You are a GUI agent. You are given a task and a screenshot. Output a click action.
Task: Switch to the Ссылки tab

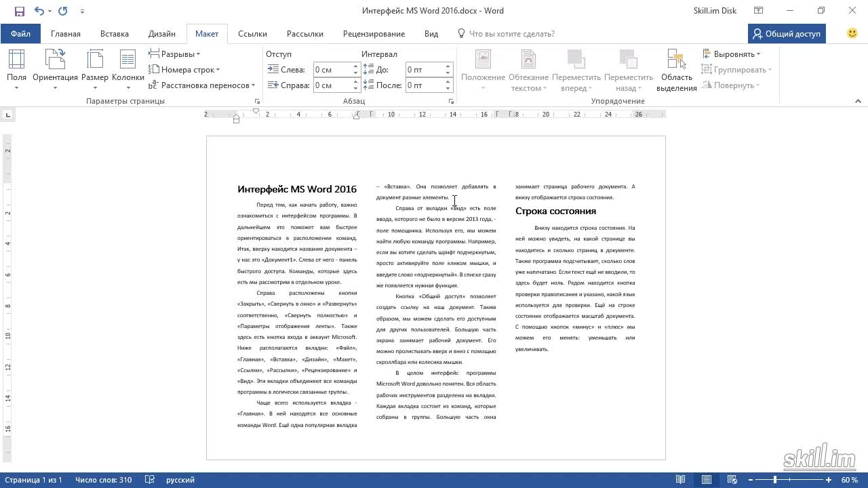point(252,34)
